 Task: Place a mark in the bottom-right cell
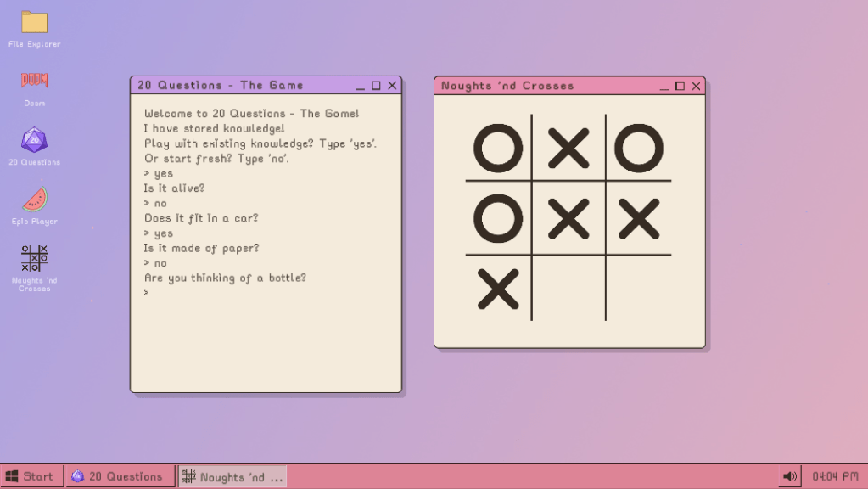pyautogui.click(x=638, y=289)
